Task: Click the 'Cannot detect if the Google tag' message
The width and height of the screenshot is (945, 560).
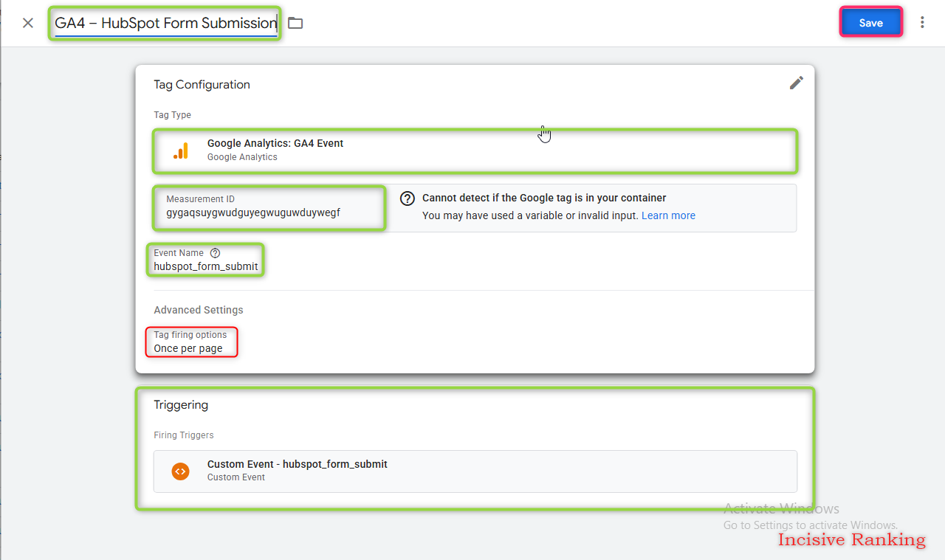Action: [x=544, y=198]
